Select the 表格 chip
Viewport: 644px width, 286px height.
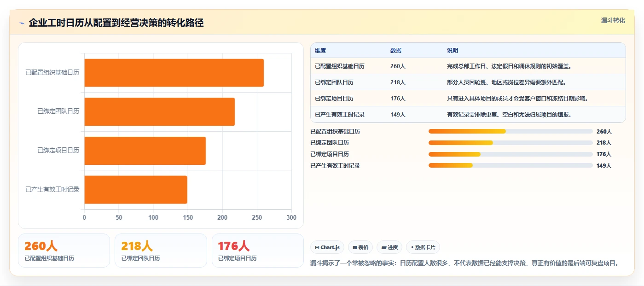pos(360,247)
